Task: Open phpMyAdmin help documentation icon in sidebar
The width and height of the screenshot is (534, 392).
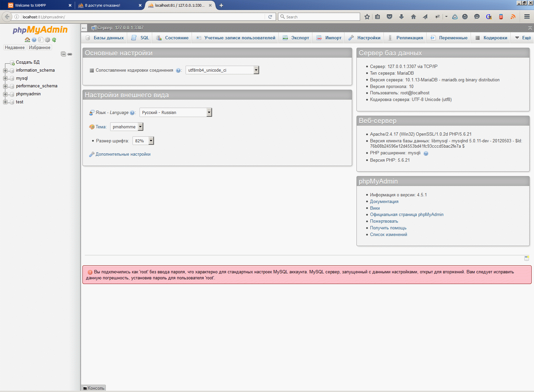Action: [34, 40]
